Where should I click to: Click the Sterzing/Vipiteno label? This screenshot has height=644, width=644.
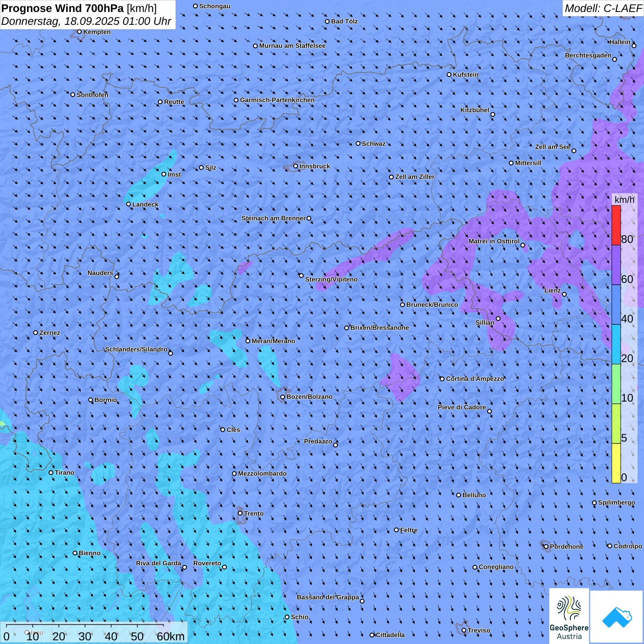331,279
